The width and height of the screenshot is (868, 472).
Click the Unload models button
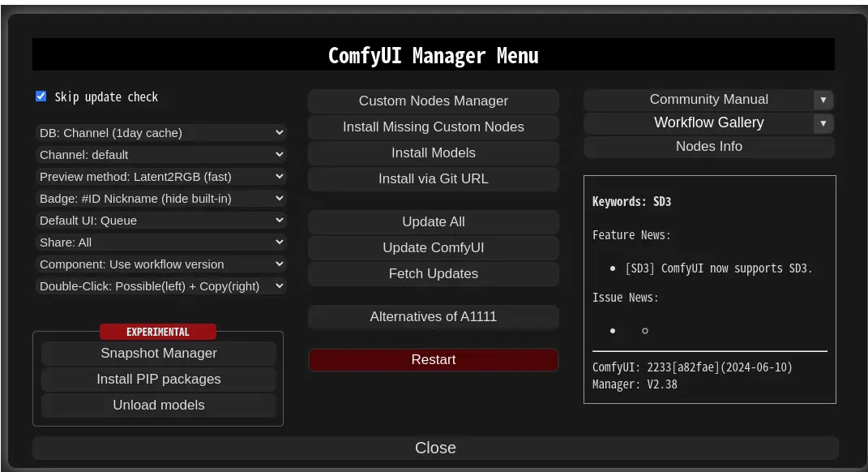(x=159, y=405)
